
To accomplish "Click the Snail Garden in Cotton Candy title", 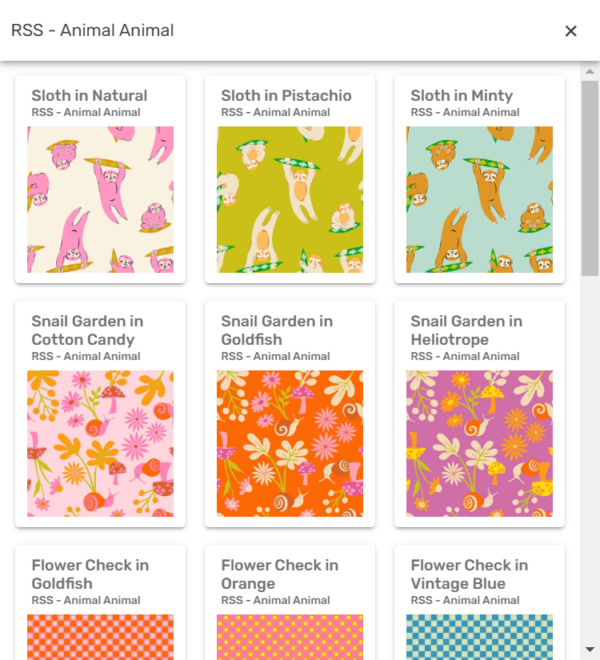I will click(87, 330).
